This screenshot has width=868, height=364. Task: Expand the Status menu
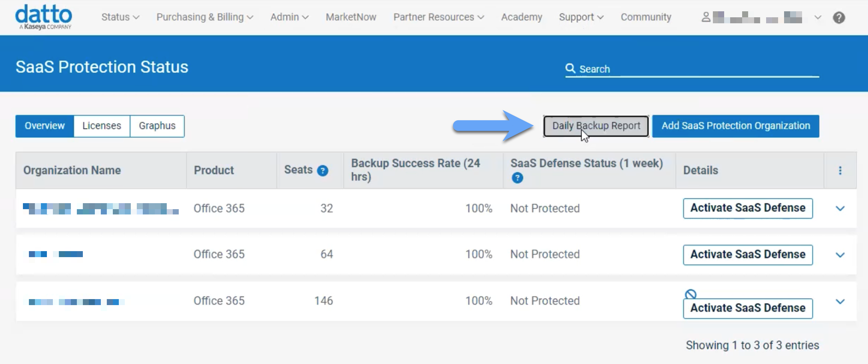(120, 17)
